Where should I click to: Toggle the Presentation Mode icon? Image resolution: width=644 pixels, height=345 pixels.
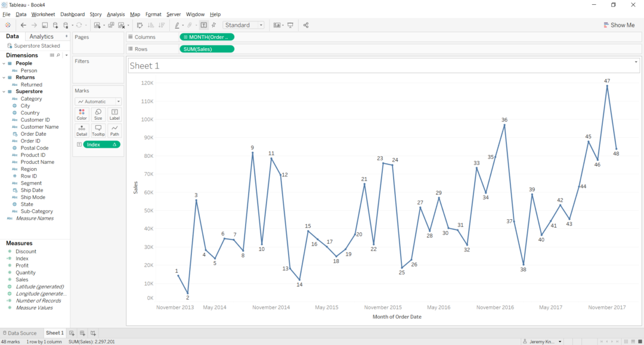pyautogui.click(x=290, y=25)
